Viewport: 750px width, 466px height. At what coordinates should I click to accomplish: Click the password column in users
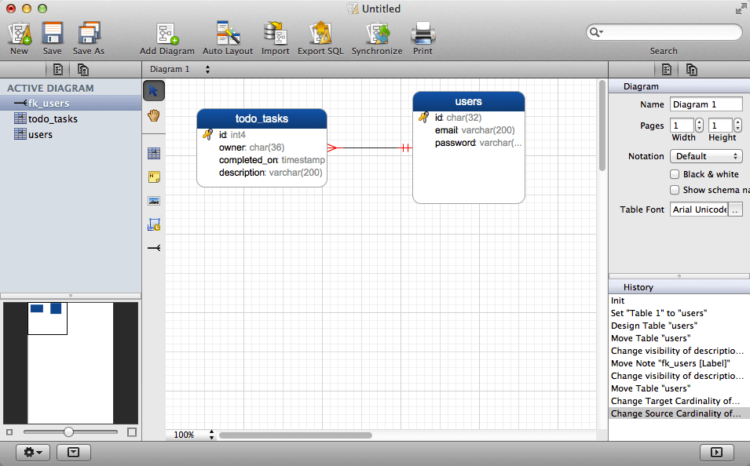478,143
